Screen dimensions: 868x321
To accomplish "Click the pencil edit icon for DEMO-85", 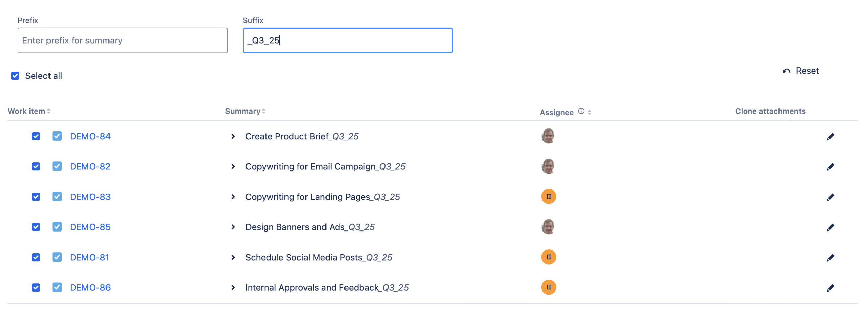I will (830, 227).
